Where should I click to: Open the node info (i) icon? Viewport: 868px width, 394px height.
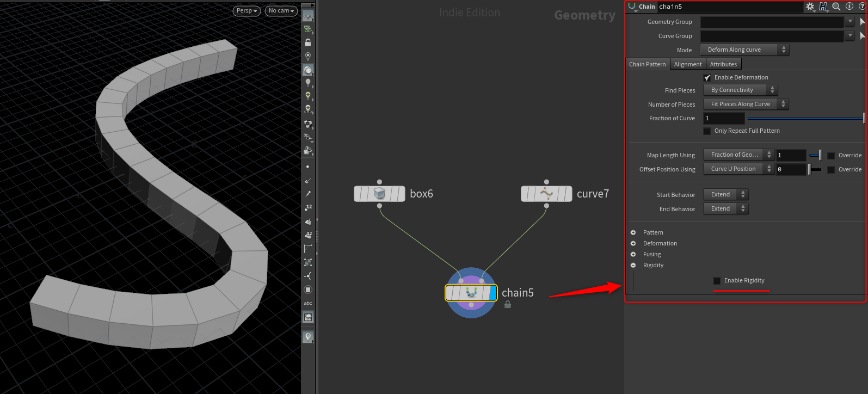(x=849, y=7)
